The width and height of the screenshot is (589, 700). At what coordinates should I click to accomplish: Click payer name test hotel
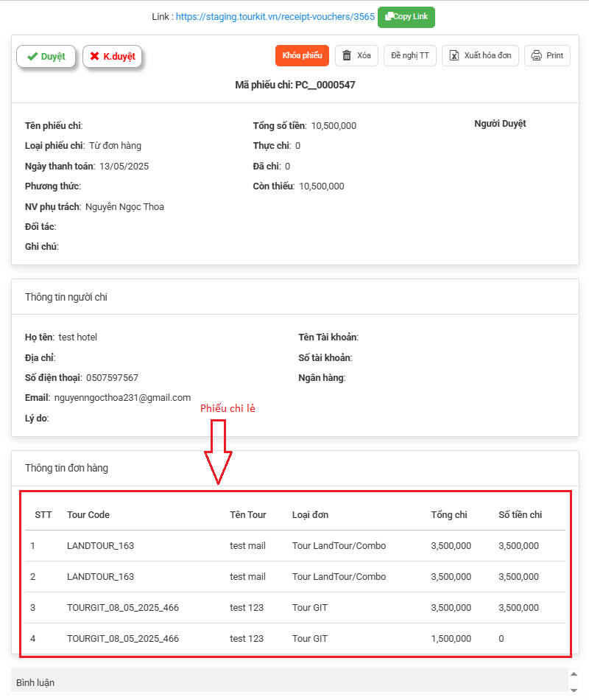[x=77, y=337]
